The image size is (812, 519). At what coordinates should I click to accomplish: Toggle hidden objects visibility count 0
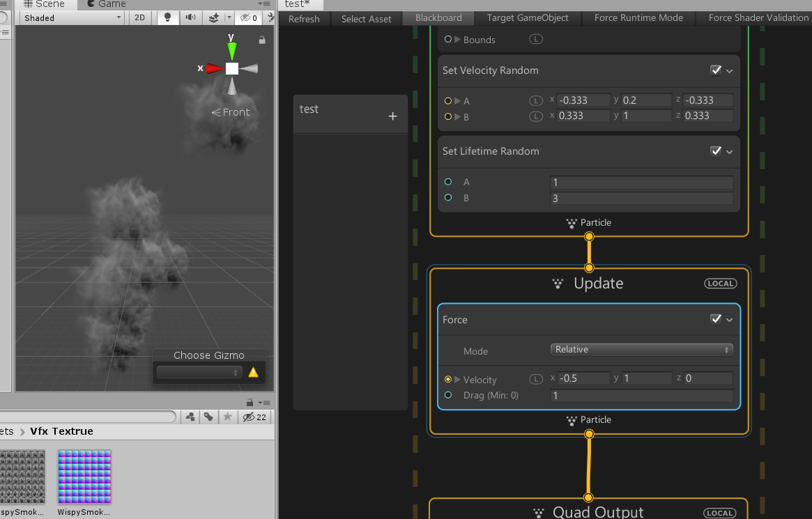click(x=249, y=17)
